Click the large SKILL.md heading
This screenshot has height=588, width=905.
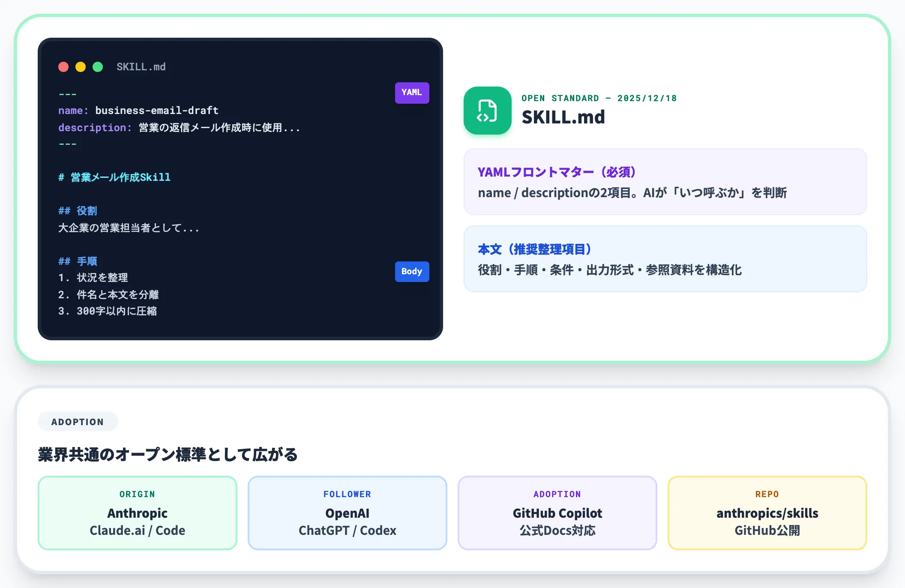(563, 117)
